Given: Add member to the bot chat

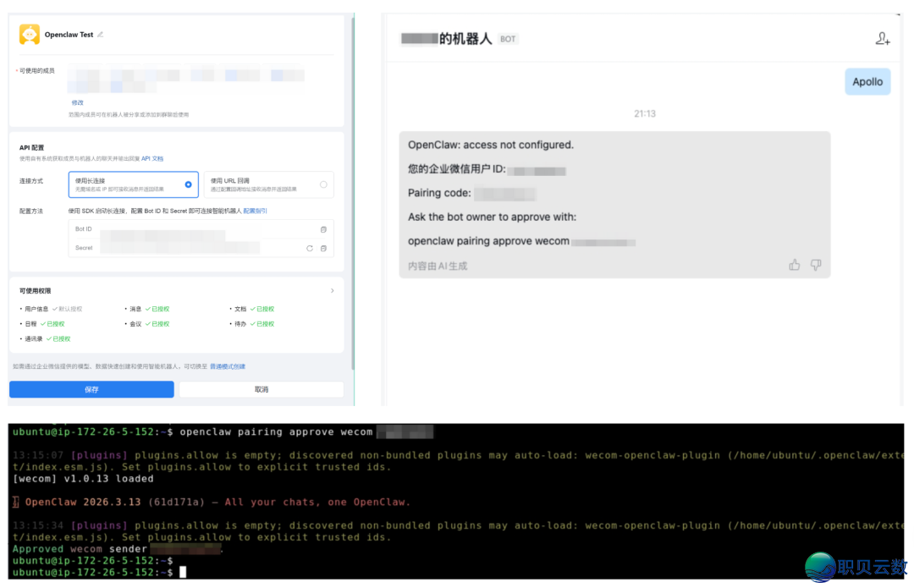Looking at the screenshot, I should point(883,38).
